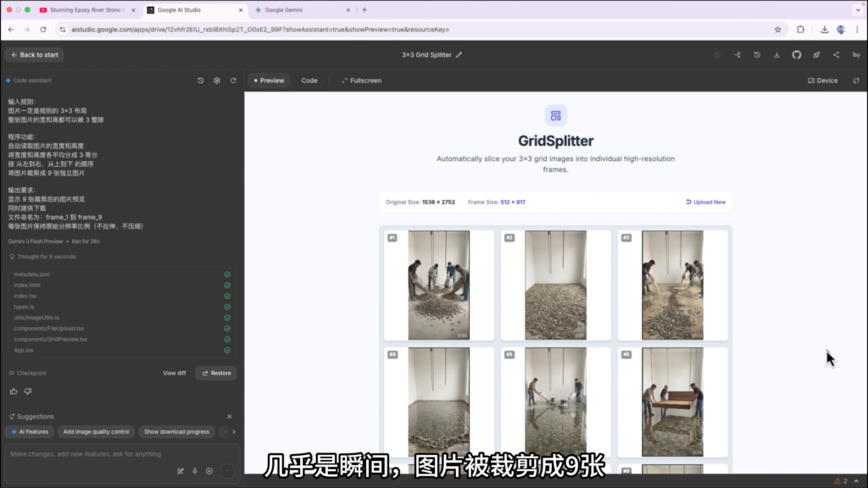
Task: Click the magic wand icon in prompt box
Action: [181, 471]
